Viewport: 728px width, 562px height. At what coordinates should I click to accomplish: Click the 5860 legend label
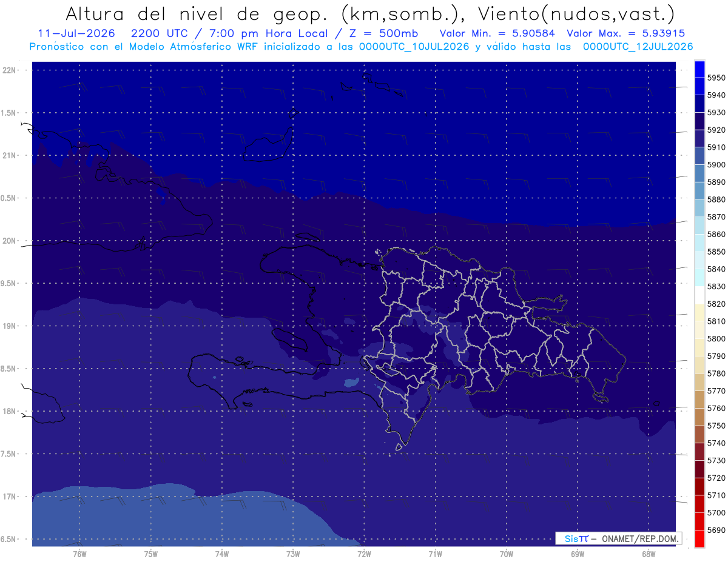[716, 234]
